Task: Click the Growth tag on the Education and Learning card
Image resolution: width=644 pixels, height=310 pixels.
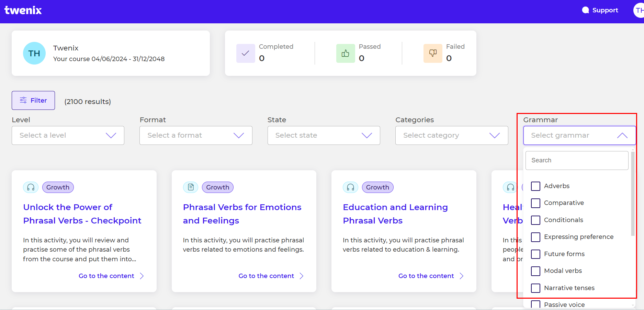Action: click(x=377, y=187)
